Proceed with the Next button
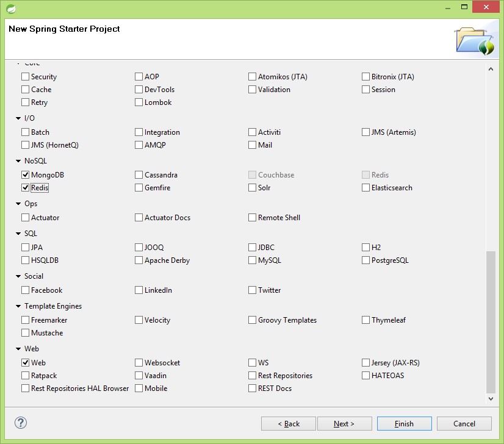Viewport: 504px width, 444px height. (344, 424)
